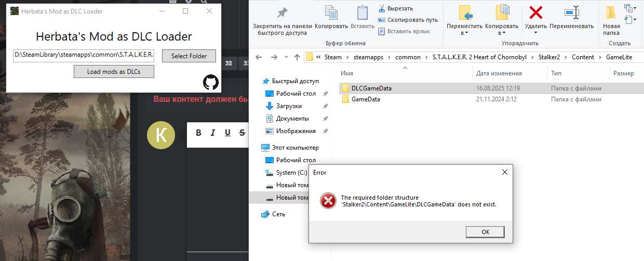This screenshot has width=644, height=261.
Task: Go up one folder level arrow
Action: coord(297,57)
